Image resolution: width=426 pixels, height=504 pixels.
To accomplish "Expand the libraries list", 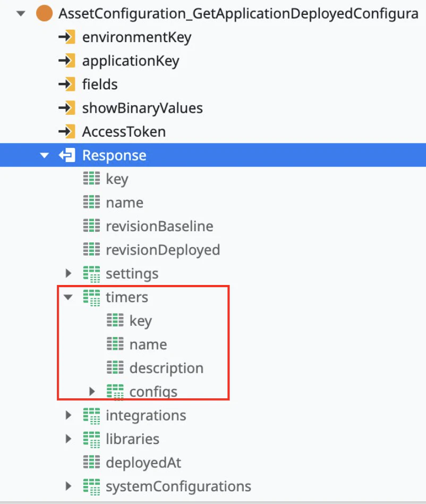I will (69, 439).
